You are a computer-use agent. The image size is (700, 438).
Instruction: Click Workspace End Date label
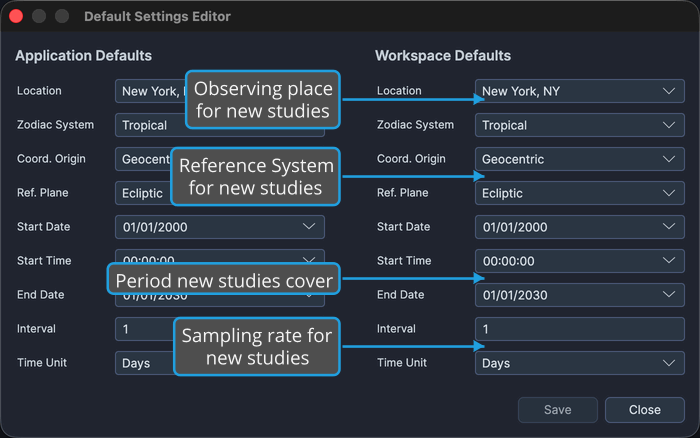[x=400, y=295]
